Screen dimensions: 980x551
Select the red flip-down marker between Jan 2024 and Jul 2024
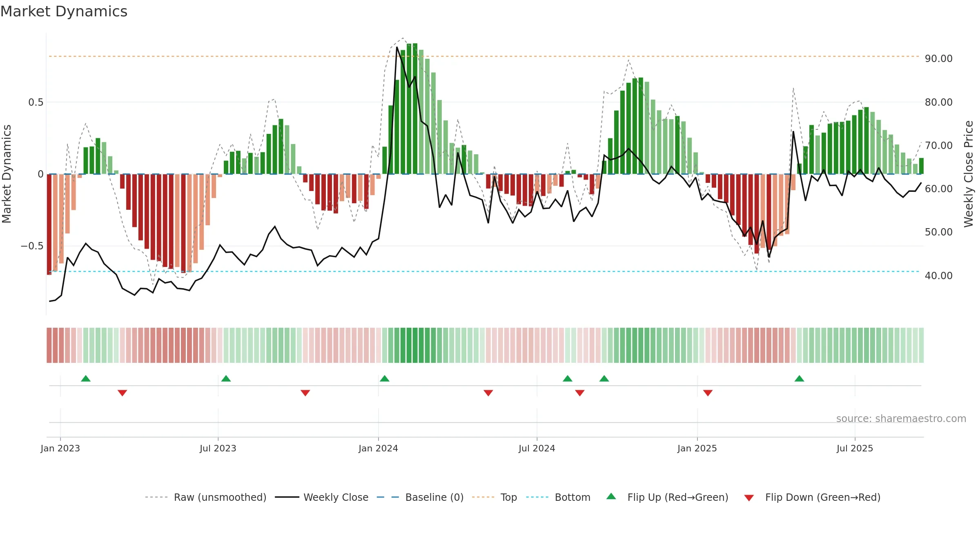pos(488,393)
